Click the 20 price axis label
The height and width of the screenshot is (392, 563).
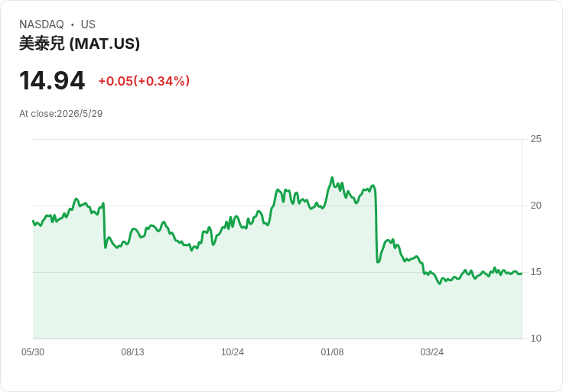coord(535,206)
